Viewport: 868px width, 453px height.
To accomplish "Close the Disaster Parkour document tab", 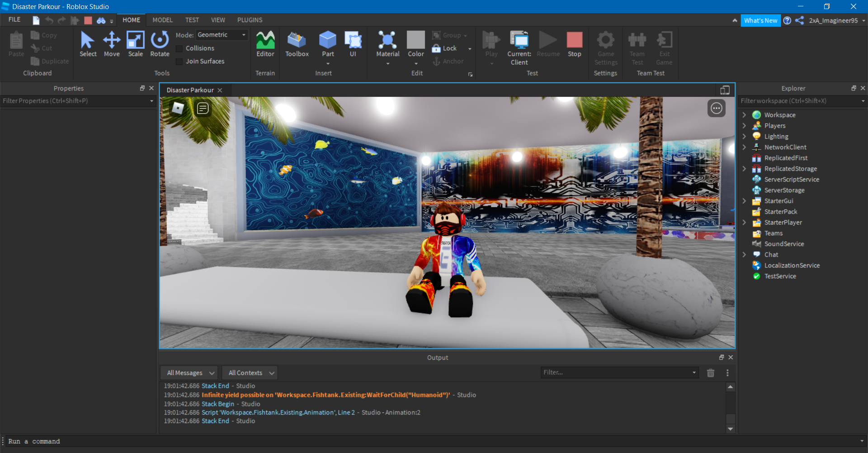I will [220, 90].
